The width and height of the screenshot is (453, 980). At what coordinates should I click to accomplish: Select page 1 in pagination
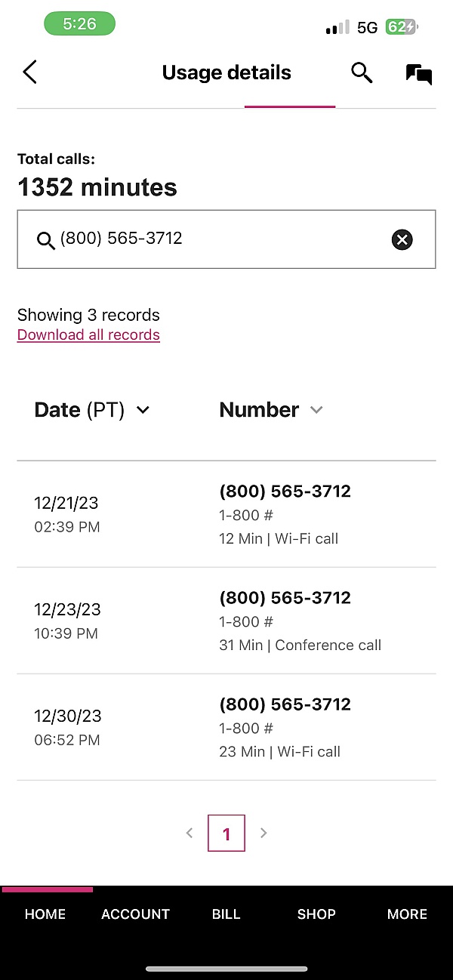pyautogui.click(x=226, y=834)
